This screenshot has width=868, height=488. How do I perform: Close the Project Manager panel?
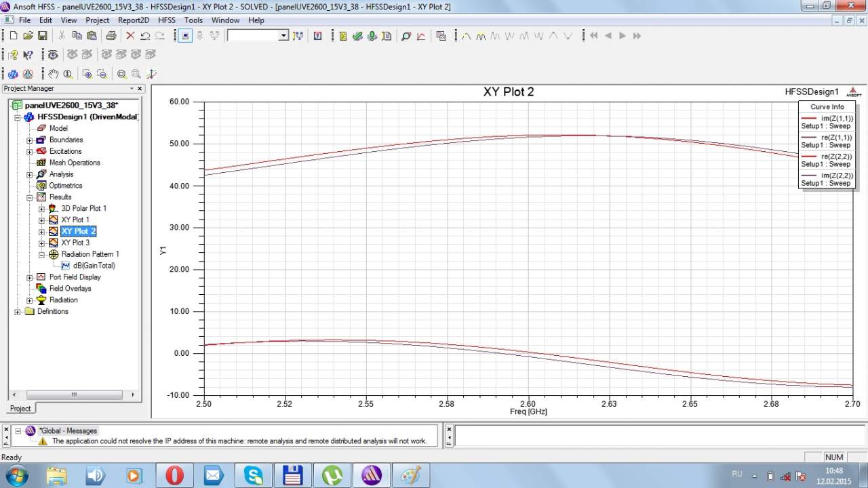tap(140, 89)
